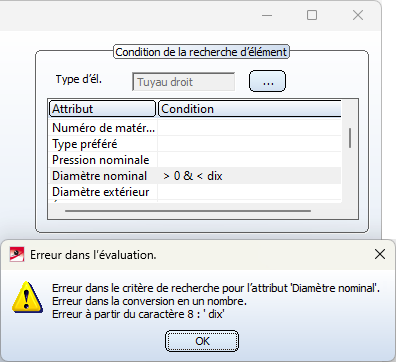Minimize the search condition window
Viewport: 396px width, 362px height.
(x=267, y=15)
